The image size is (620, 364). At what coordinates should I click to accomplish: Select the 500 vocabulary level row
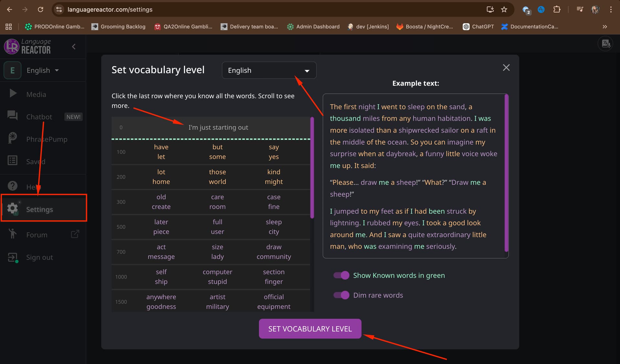point(211,227)
